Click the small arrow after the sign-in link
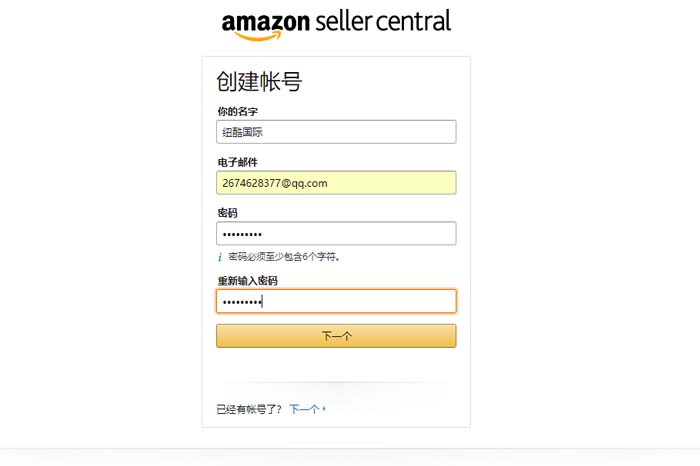The height and width of the screenshot is (466, 700). coord(324,409)
